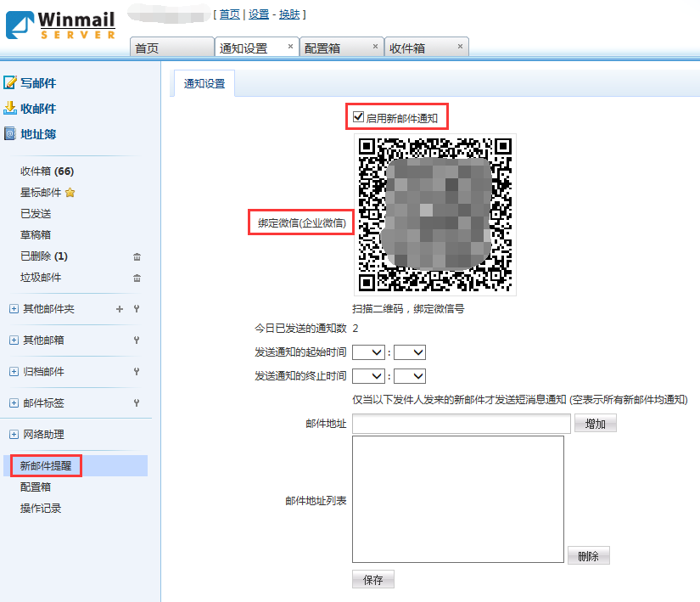
Task: Close the 配置箱 top tab
Action: coord(375,47)
